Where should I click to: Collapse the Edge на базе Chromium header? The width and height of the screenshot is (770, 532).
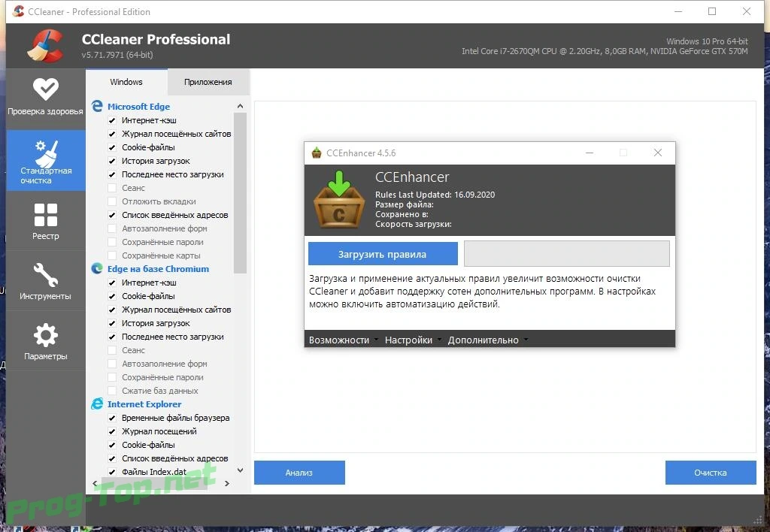pos(158,269)
